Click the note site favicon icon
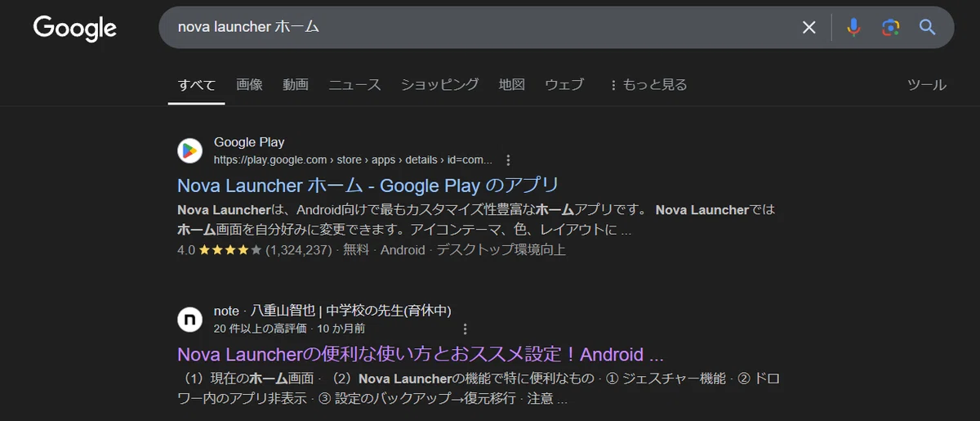The width and height of the screenshot is (980, 421). coord(189,319)
